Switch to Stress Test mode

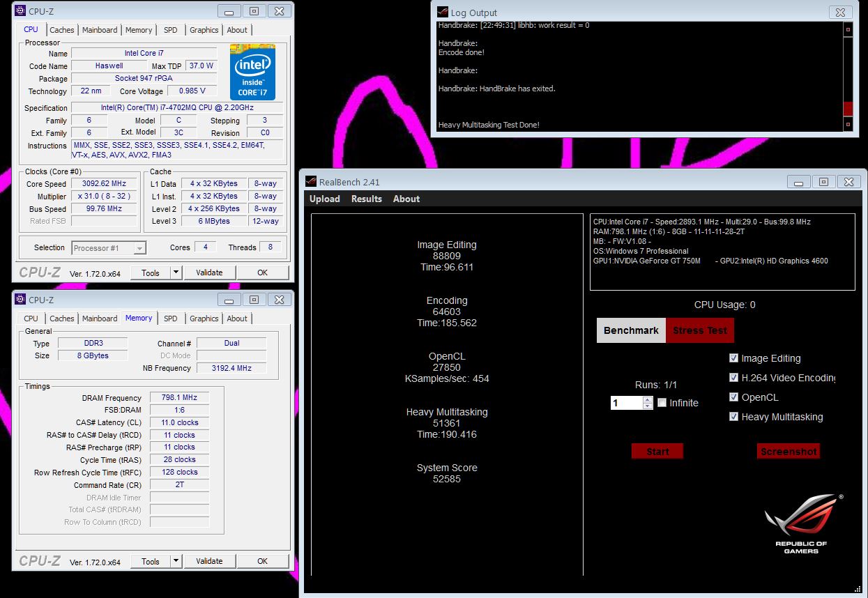[700, 330]
